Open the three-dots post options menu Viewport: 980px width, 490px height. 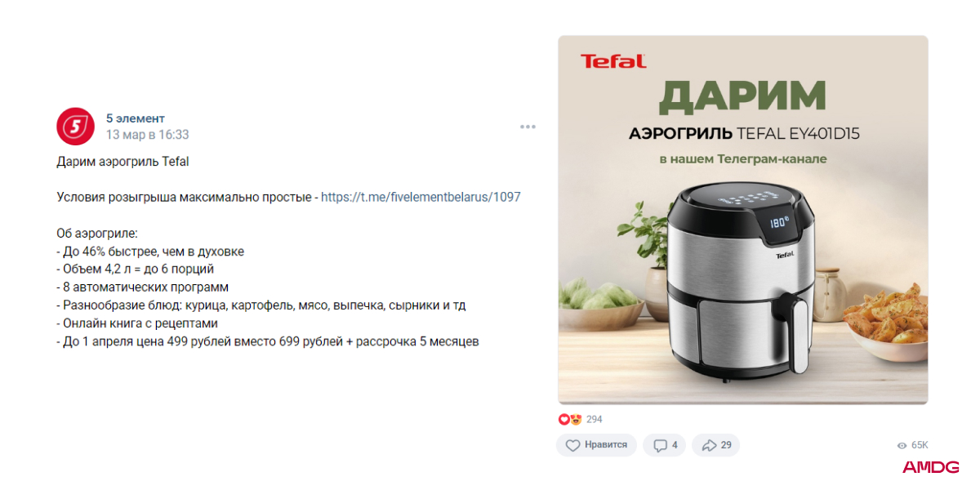click(x=528, y=127)
